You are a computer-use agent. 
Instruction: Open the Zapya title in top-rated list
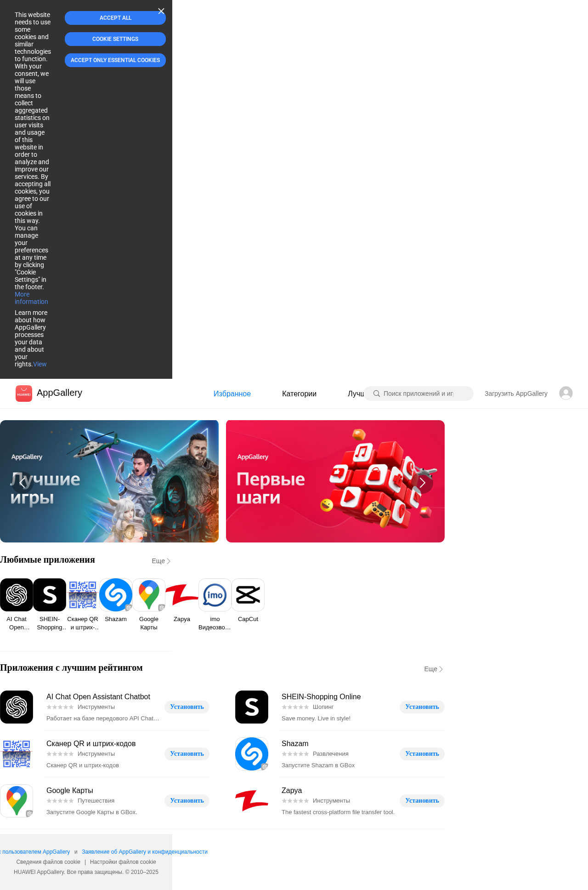point(292,791)
